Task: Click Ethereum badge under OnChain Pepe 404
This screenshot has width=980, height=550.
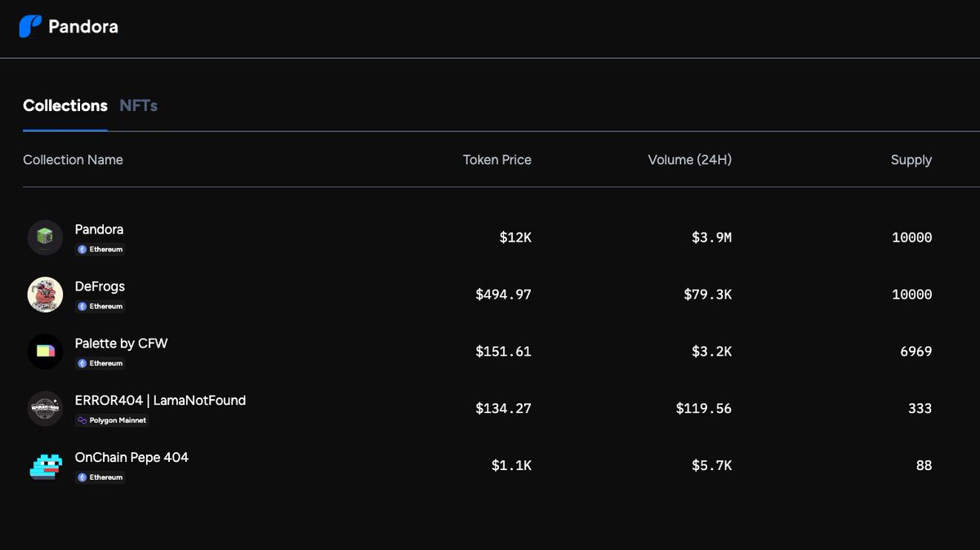Action: pos(100,477)
